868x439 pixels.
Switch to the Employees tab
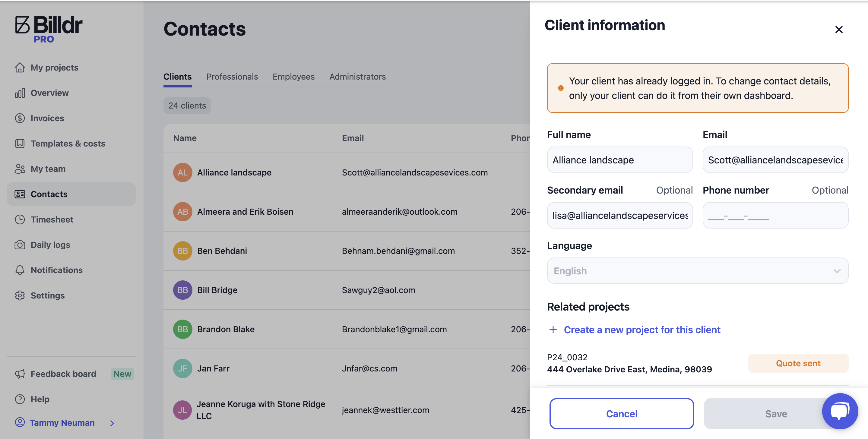293,77
